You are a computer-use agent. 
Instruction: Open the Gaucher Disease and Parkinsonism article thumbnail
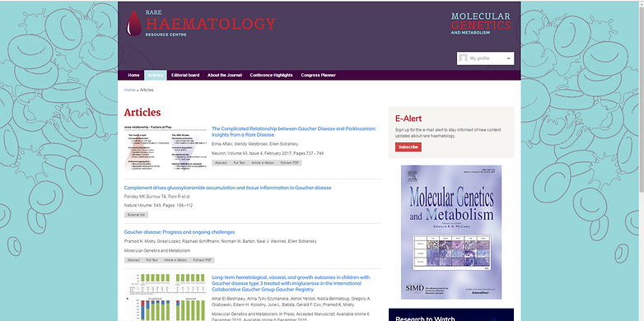pos(165,148)
